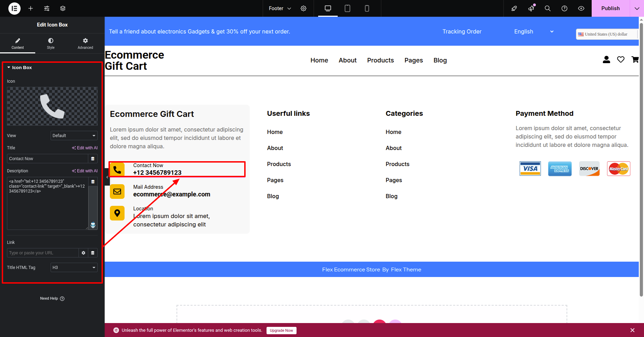Open dynamic tags icon for Title
Image resolution: width=644 pixels, height=337 pixels.
[93, 159]
